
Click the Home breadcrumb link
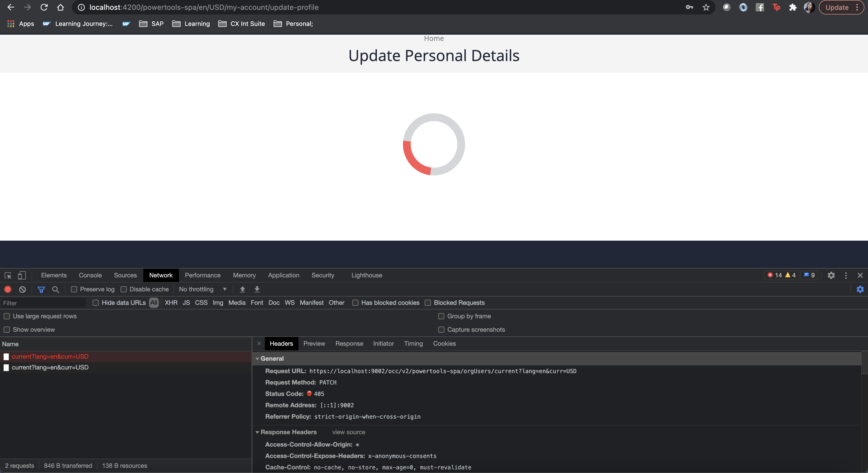click(x=434, y=39)
